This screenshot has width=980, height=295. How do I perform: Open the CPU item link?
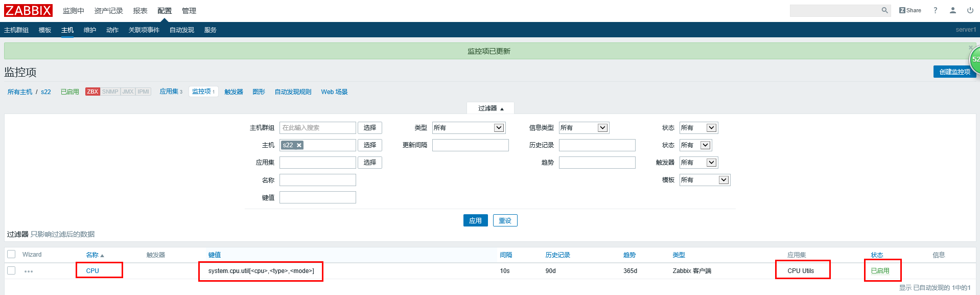click(92, 271)
